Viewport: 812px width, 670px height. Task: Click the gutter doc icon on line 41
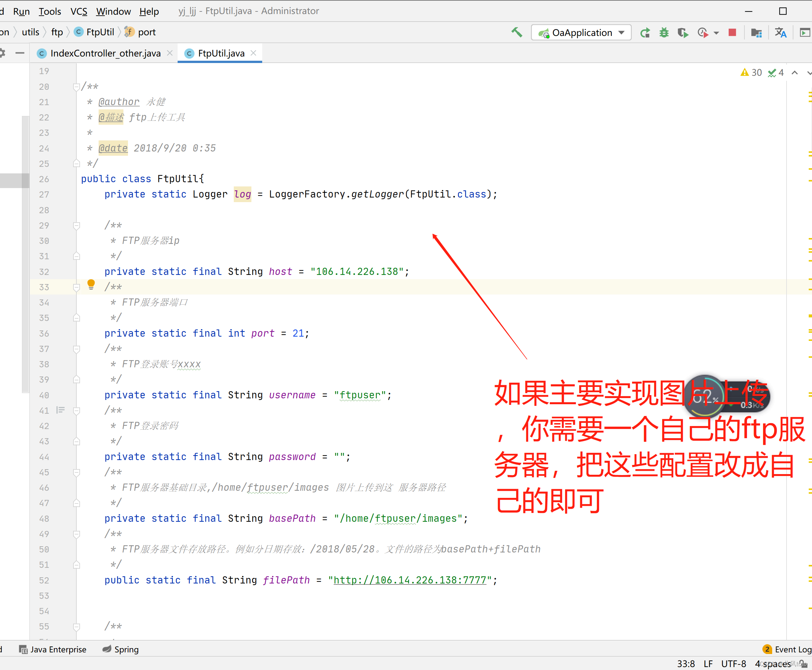pyautogui.click(x=61, y=410)
